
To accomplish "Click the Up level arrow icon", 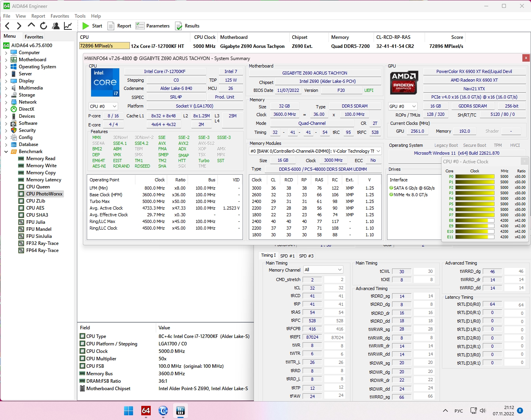I will (x=31, y=26).
